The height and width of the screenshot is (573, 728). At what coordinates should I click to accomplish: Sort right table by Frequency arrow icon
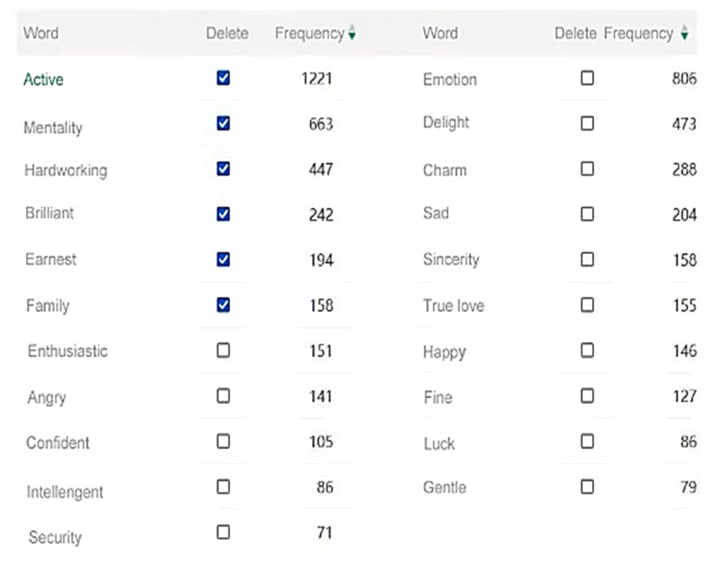click(x=684, y=32)
